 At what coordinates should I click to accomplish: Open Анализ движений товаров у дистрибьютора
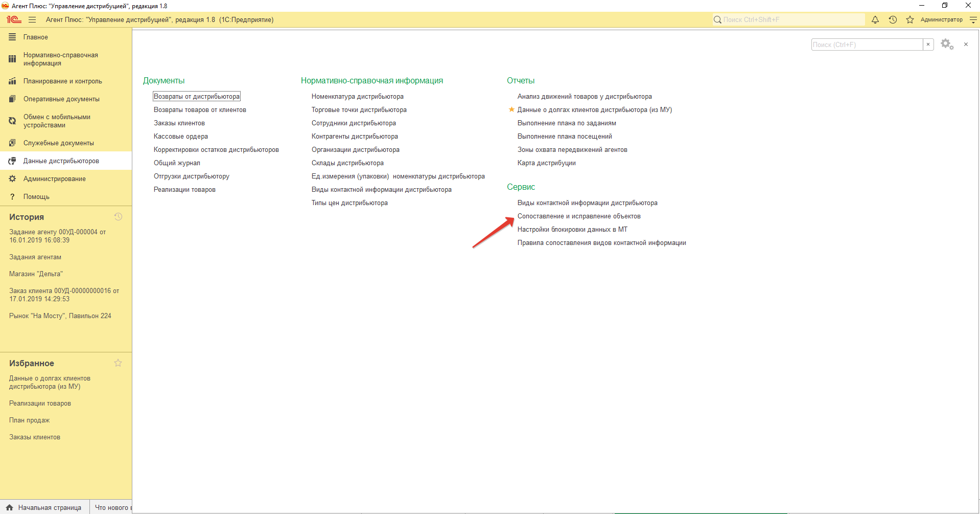(585, 96)
